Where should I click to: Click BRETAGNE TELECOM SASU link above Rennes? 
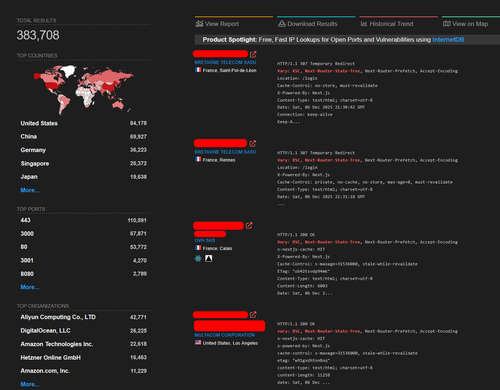click(x=225, y=152)
